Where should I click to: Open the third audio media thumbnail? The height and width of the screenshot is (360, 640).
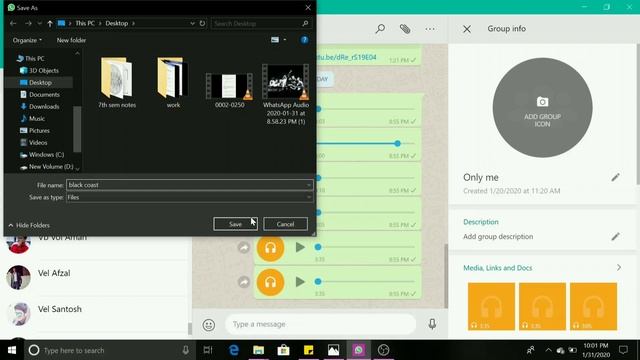coord(593,306)
